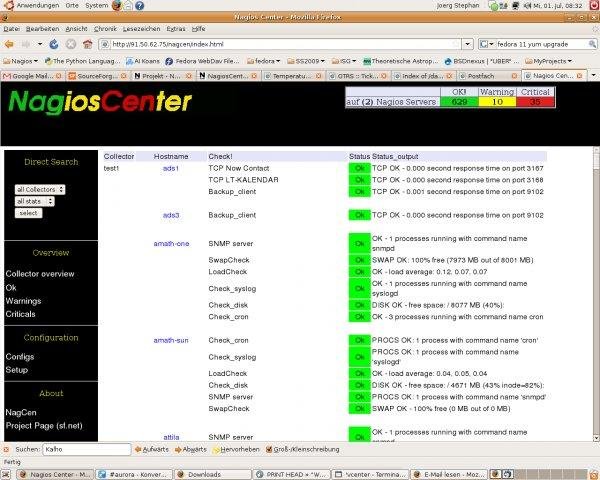Expand the SS2009 bookmark folder
This screenshot has width=600, height=480.
(306, 61)
